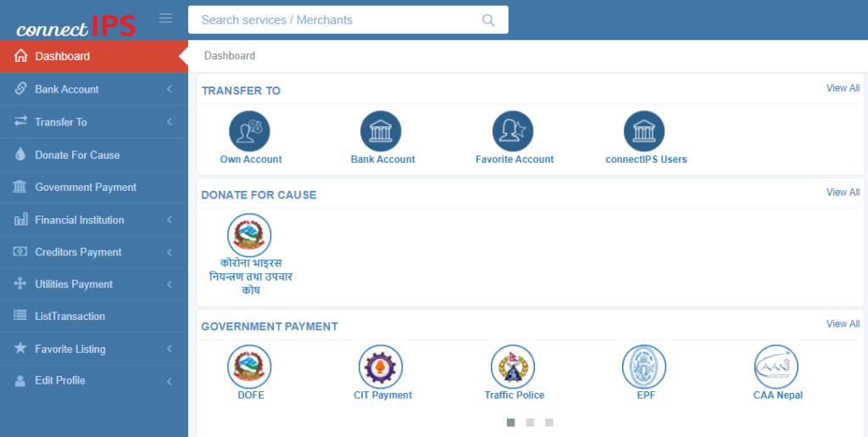Open Bank Account transfer circle icon
This screenshot has width=868, height=437.
coord(381,132)
